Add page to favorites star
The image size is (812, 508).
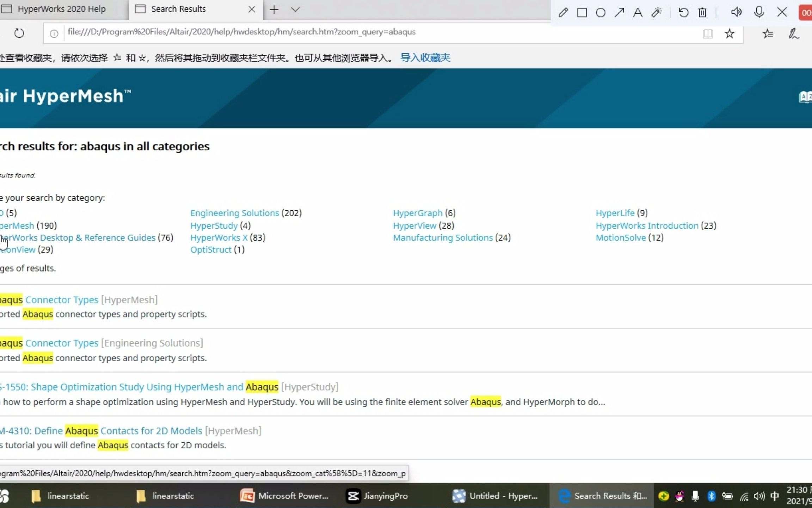pos(730,34)
